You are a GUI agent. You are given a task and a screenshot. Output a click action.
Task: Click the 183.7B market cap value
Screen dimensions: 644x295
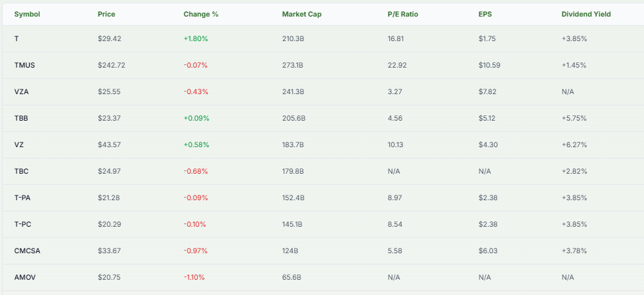coord(293,145)
